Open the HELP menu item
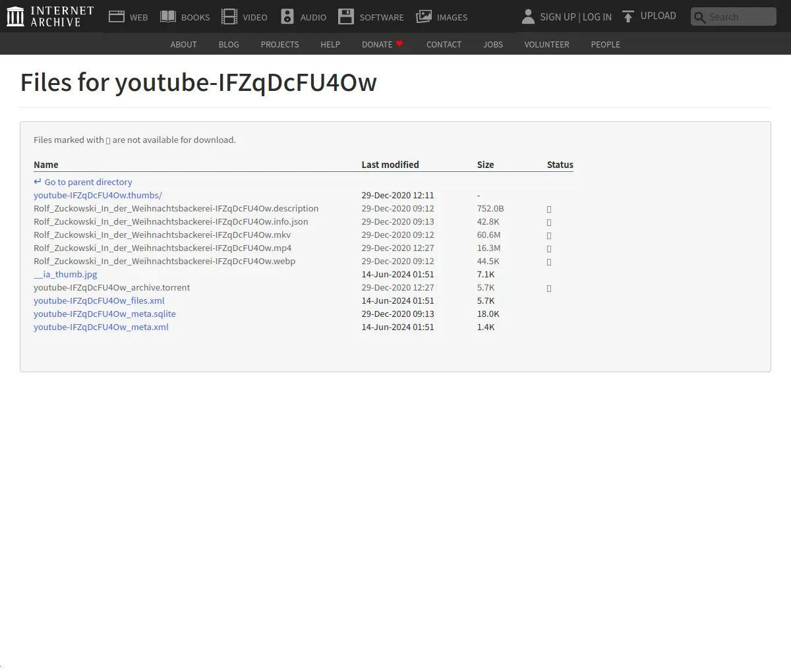This screenshot has width=791, height=672. (330, 44)
